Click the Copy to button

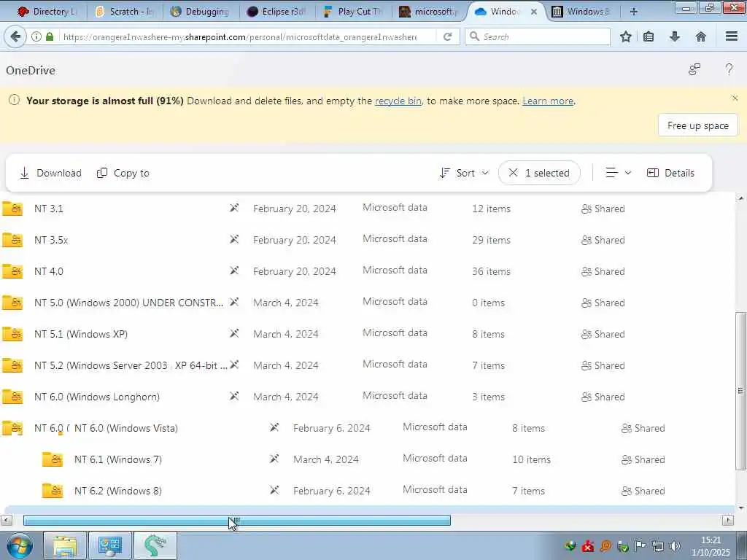coord(123,173)
